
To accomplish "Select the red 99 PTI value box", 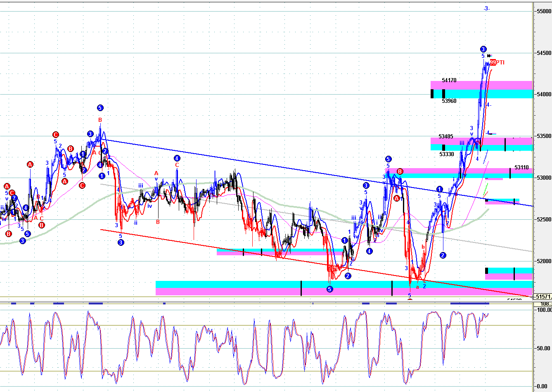I will tap(493, 63).
